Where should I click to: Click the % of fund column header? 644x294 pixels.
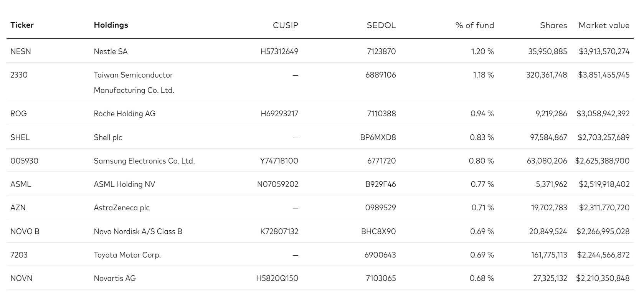pos(475,25)
